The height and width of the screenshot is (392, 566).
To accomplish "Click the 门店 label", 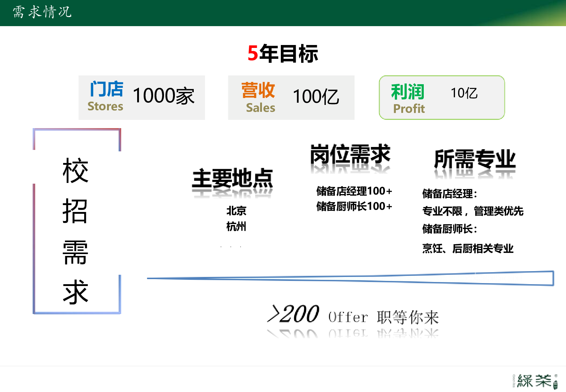I will pos(107,89).
